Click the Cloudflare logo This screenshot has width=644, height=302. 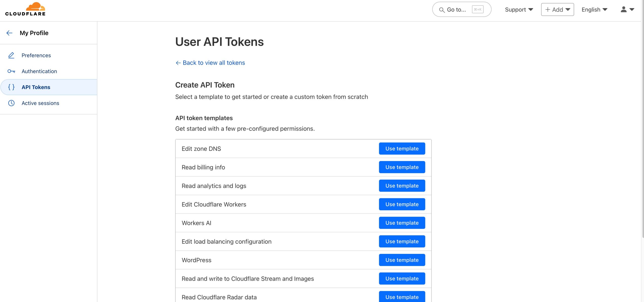(x=25, y=9)
